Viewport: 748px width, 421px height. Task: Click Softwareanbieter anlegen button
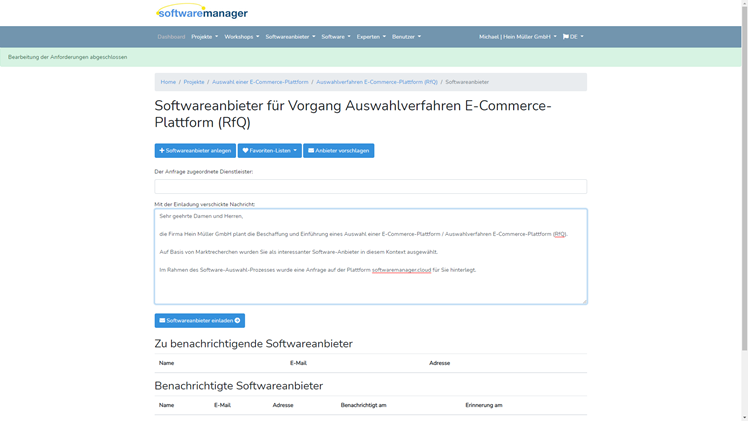click(195, 151)
